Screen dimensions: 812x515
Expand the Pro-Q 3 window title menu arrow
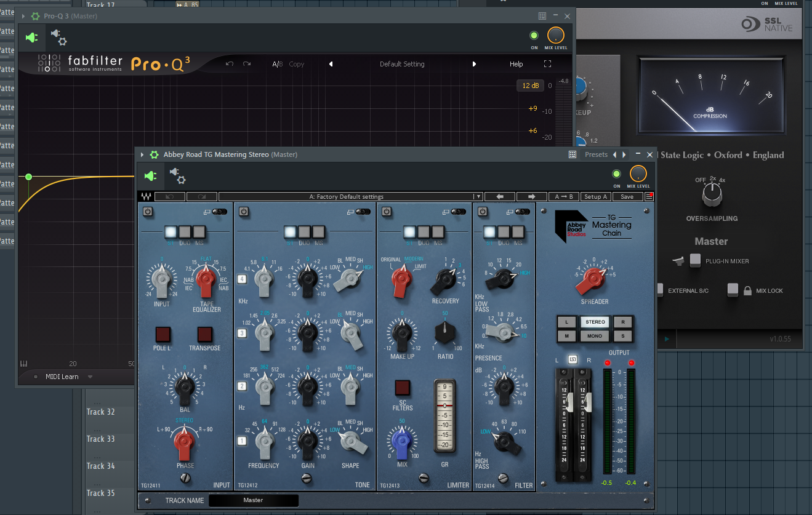pos(23,16)
